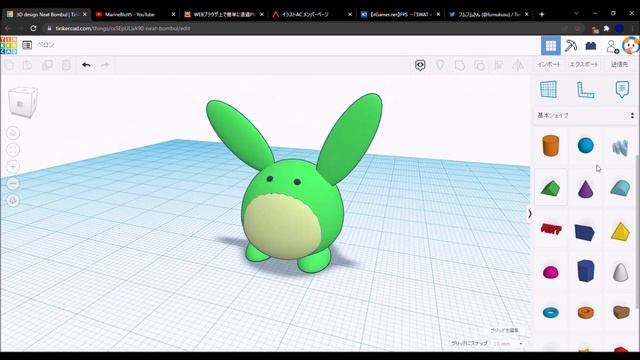Click the paste icon in toolbar
The image size is (640, 360).
[x=27, y=65]
